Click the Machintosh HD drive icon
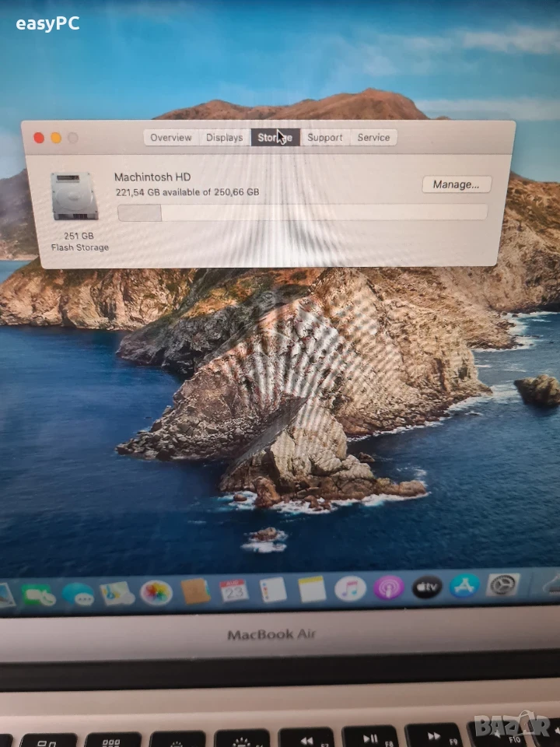This screenshot has height=747, width=560. pyautogui.click(x=75, y=196)
